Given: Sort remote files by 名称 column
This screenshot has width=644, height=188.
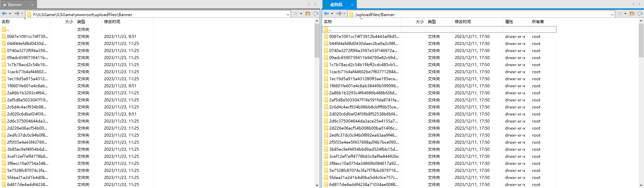Looking at the screenshot, I should coord(361,22).
